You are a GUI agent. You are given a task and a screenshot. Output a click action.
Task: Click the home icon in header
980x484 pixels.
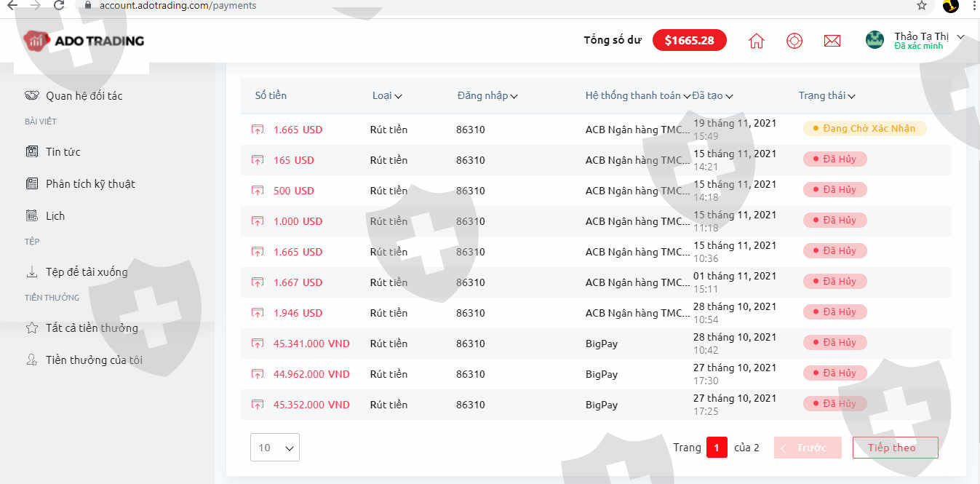point(757,41)
